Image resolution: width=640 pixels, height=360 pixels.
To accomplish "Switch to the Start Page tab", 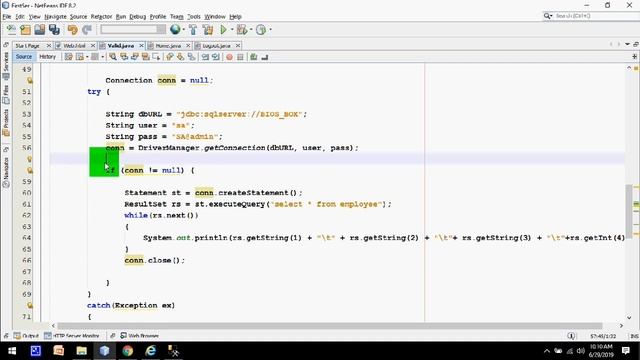I will pyautogui.click(x=28, y=46).
